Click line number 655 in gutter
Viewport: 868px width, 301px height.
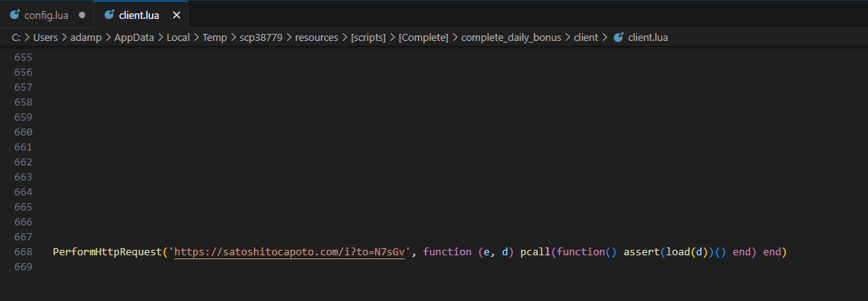coord(23,58)
